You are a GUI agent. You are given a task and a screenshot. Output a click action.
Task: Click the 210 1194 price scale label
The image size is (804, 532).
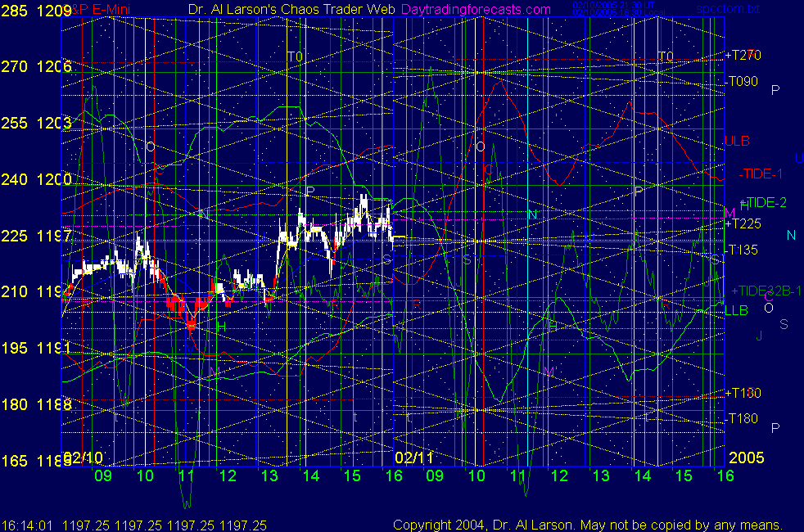pyautogui.click(x=36, y=291)
